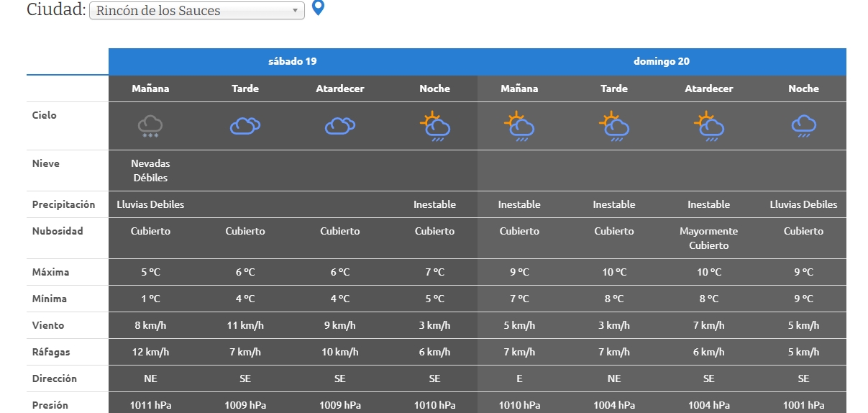Click the 1011 hPa pressure cell
Screen dimensions: 868x413
tap(150, 405)
